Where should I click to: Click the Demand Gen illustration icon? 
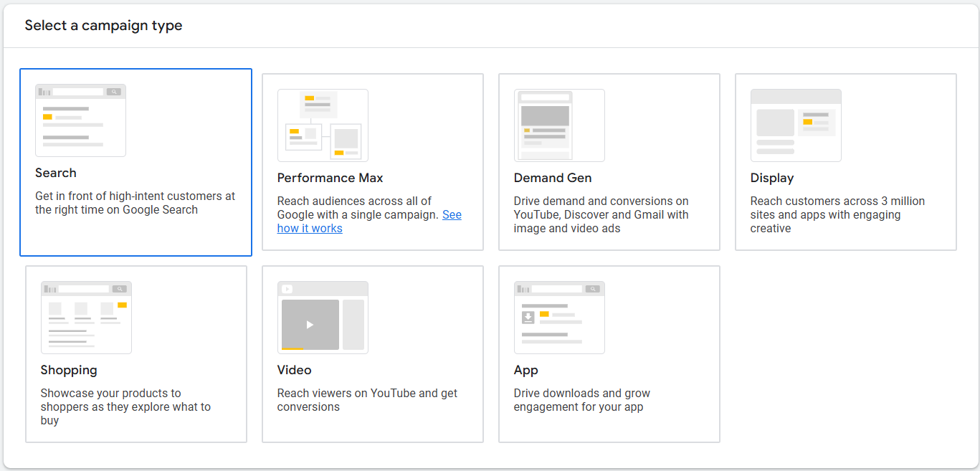click(x=559, y=125)
